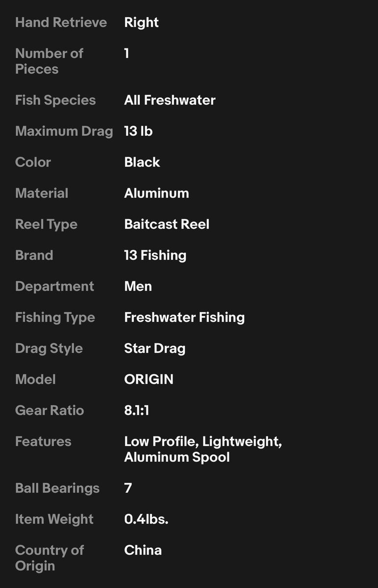378x588 pixels.
Task: Click the 'Baitcast Reel' type value
Action: pos(167,224)
